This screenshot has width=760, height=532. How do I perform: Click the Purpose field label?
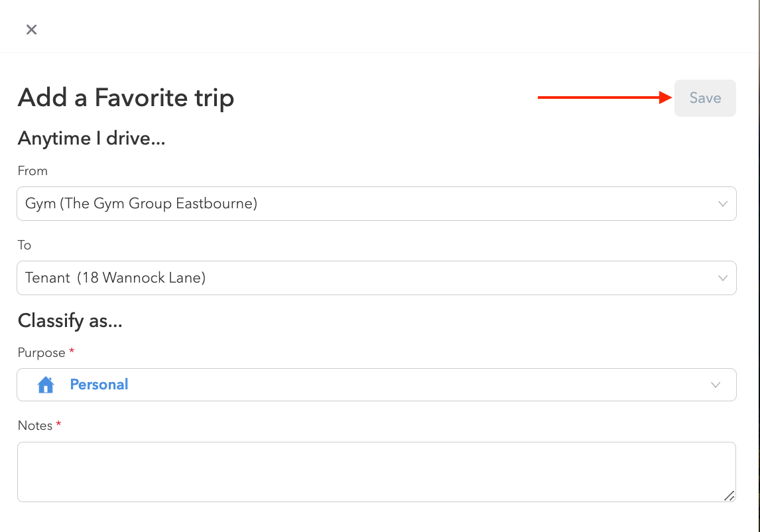[41, 353]
